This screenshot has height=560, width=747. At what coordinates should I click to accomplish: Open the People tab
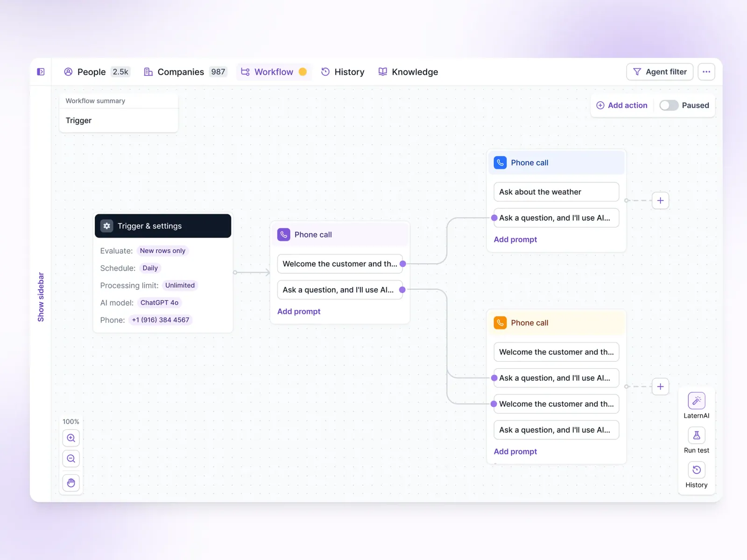[x=97, y=72]
